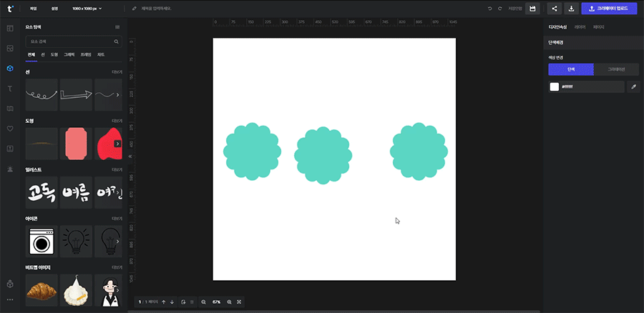The width and height of the screenshot is (644, 313).
Task: Switch to the 레이어 tab
Action: [580, 26]
